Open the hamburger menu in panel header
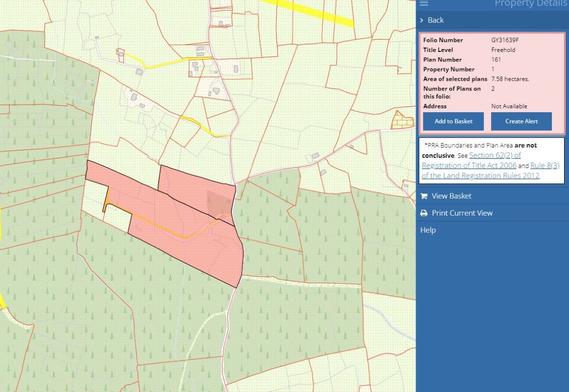The height and width of the screenshot is (392, 569). [x=424, y=3]
